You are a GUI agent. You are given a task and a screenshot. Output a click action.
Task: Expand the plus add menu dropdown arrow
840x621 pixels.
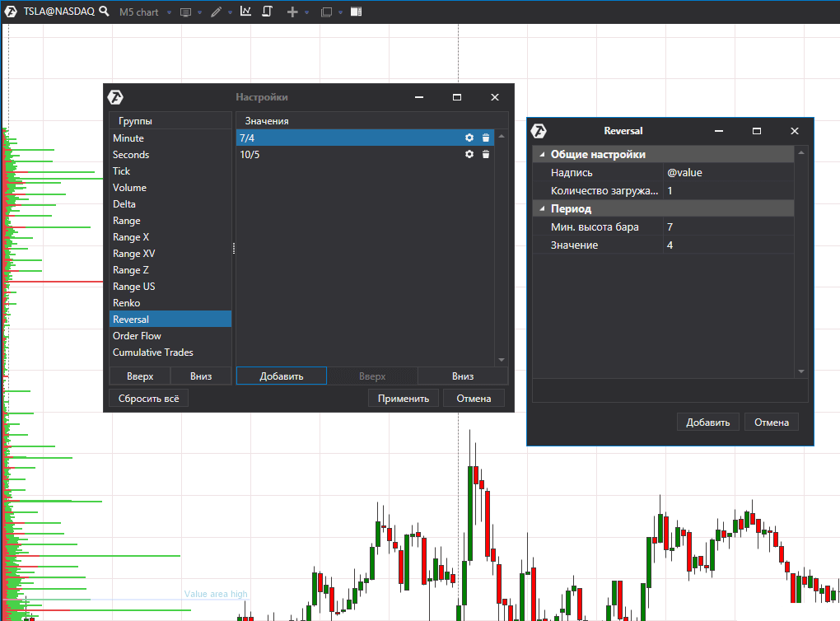click(x=306, y=13)
